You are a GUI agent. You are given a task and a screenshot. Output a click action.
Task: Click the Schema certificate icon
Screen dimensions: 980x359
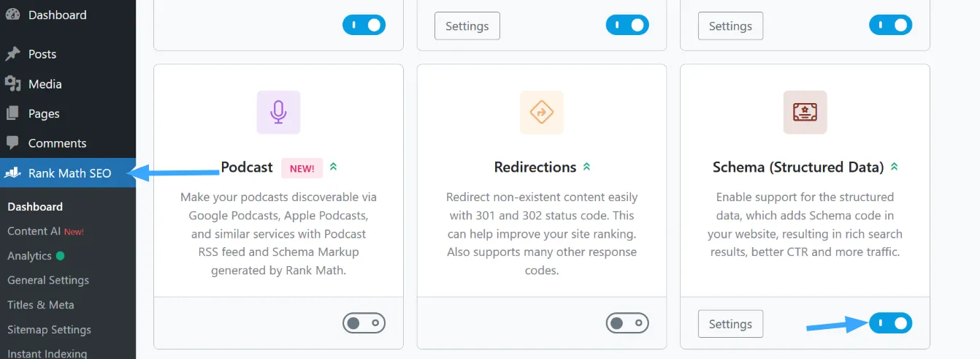(x=805, y=112)
